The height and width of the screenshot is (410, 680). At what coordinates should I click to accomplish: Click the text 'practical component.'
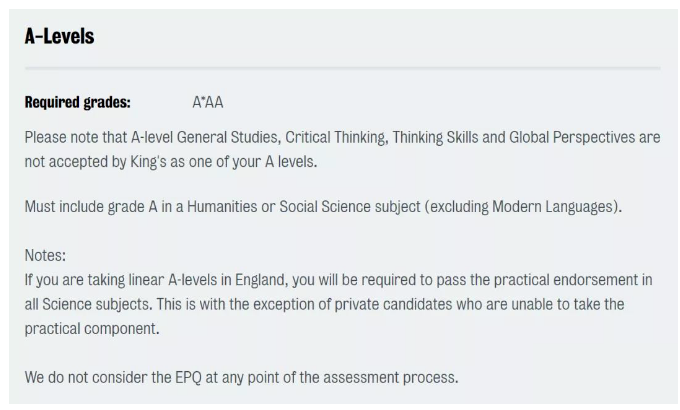92,329
